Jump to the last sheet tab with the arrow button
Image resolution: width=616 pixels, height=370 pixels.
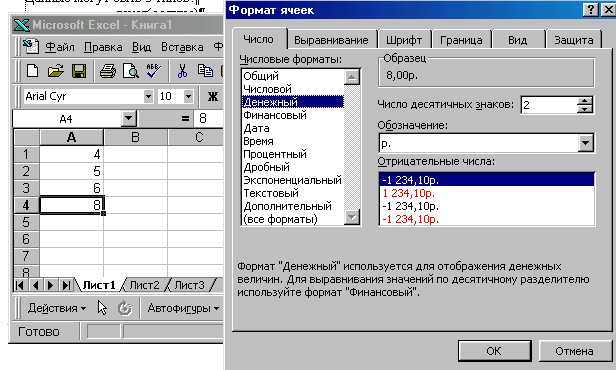(x=66, y=285)
